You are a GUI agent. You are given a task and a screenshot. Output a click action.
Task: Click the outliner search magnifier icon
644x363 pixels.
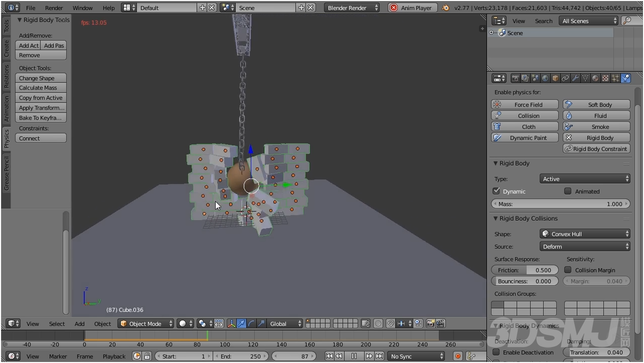point(627,21)
